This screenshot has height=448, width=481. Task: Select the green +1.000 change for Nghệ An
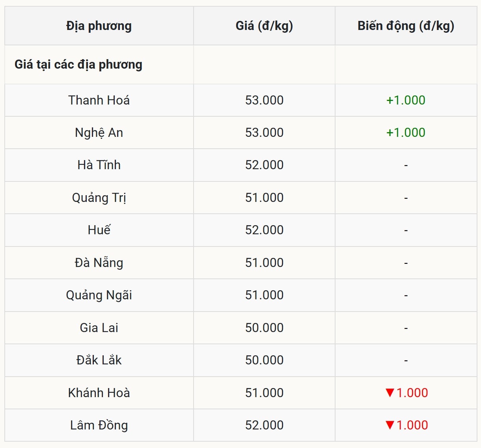point(406,133)
